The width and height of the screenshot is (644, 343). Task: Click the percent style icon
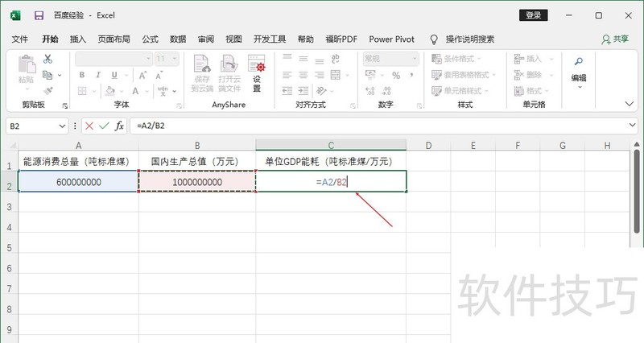pos(396,75)
